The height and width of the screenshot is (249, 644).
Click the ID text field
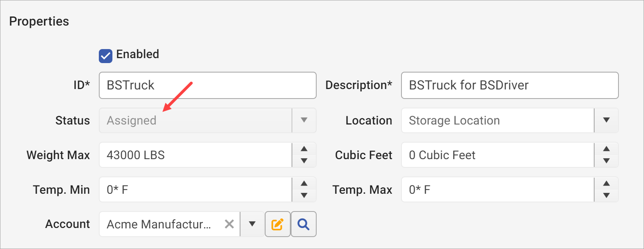point(207,85)
